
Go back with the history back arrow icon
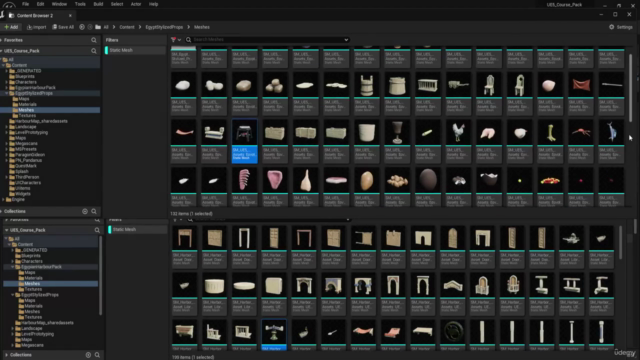(x=82, y=27)
